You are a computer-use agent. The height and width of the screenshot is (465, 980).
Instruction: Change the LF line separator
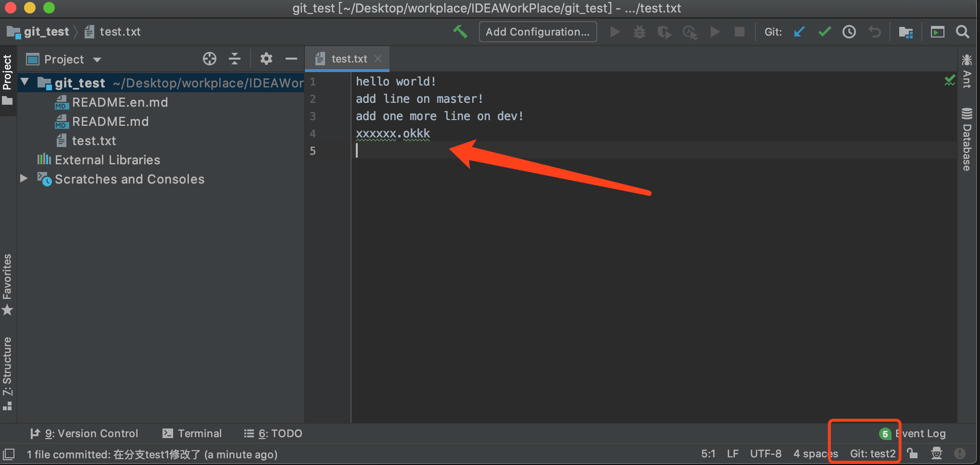click(x=733, y=453)
